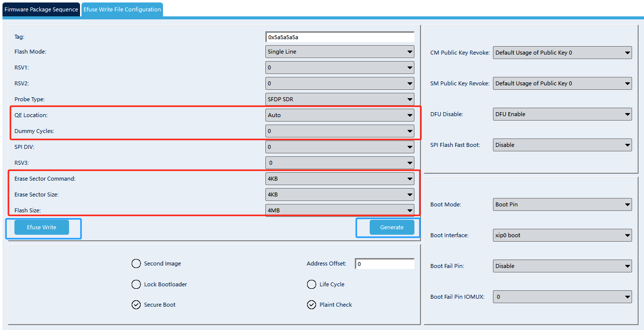Open the Dummy Cycles dropdown
This screenshot has width=644, height=330.
coord(340,131)
